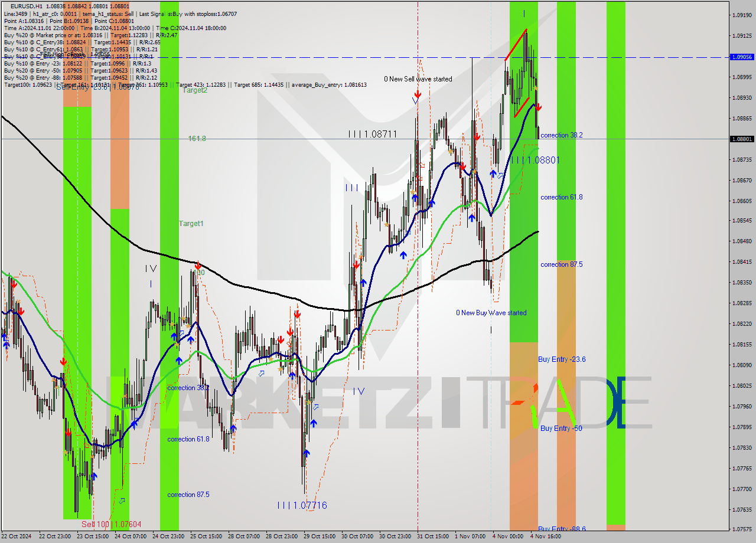Click the '22 Oct 2024' time axis label
The height and width of the screenshot is (543, 756).
(x=18, y=537)
